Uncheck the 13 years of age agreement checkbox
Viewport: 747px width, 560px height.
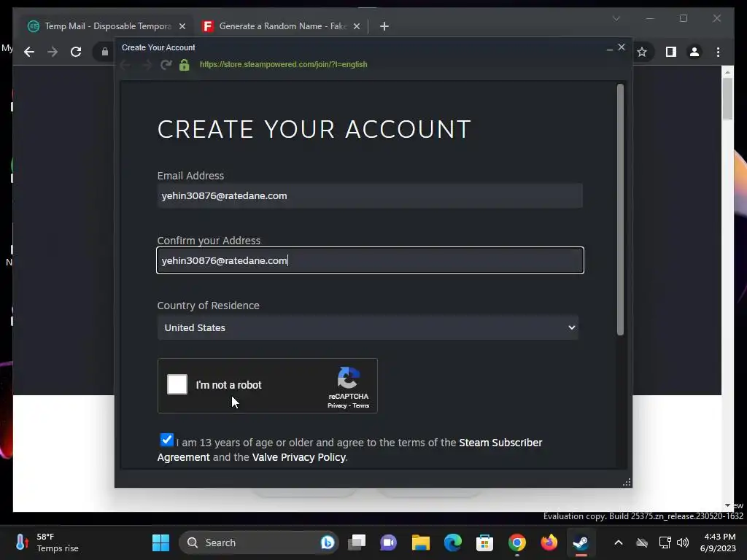tap(166, 440)
